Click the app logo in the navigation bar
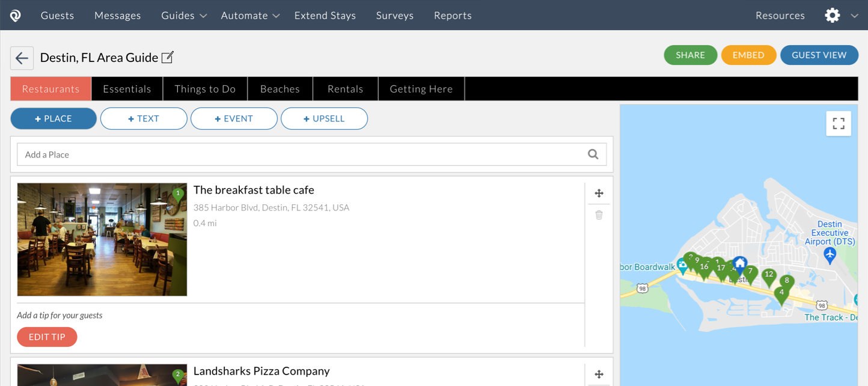This screenshot has height=386, width=868. pyautogui.click(x=16, y=16)
